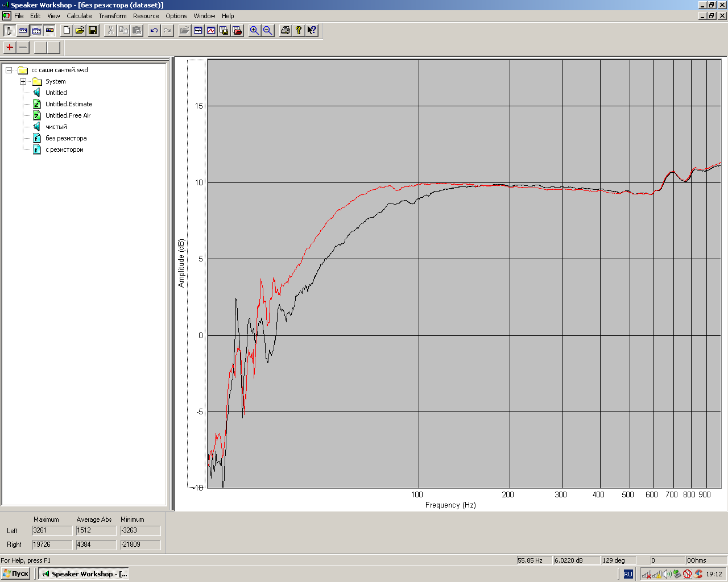Viewport: 728px width, 582px height.
Task: Open the View menu
Action: (x=53, y=16)
